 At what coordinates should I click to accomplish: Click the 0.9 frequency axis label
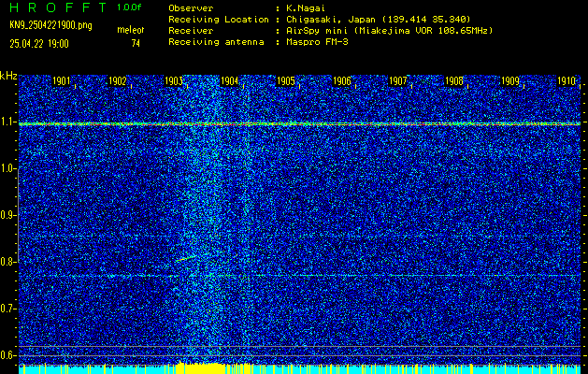[7, 215]
